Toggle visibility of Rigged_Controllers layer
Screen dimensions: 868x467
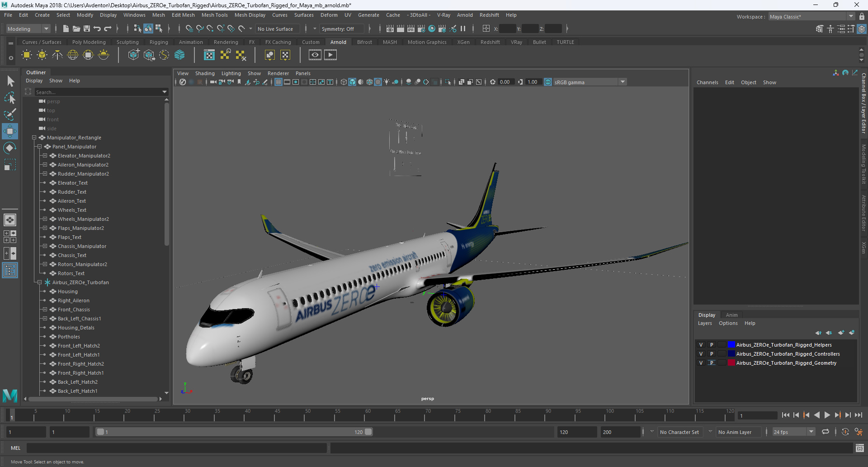tap(701, 354)
